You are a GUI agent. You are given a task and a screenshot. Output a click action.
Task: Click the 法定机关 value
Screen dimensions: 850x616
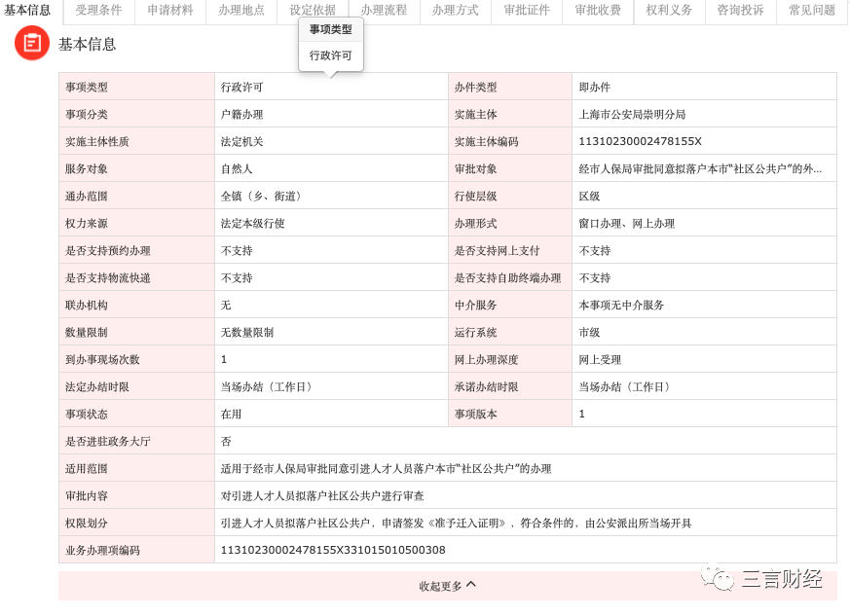(241, 141)
